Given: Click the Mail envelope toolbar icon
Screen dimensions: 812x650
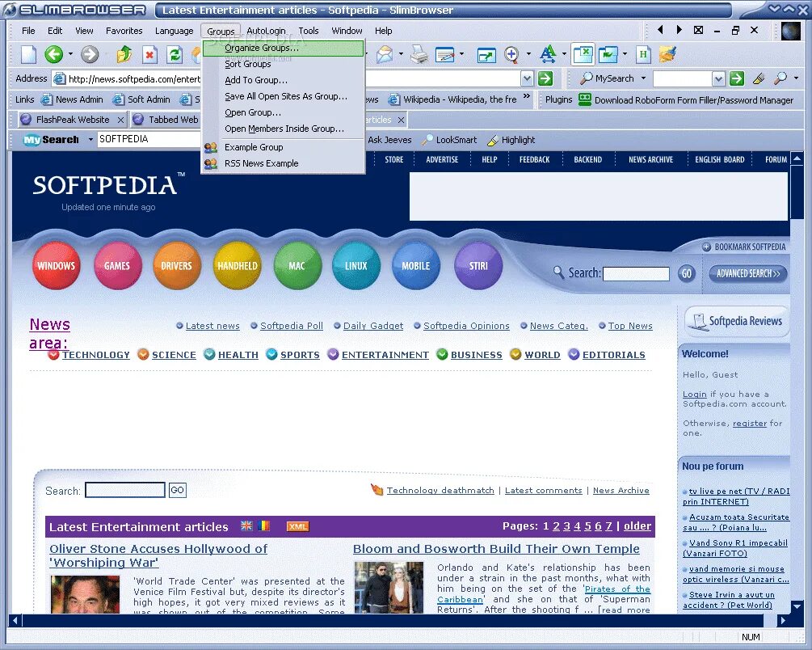Looking at the screenshot, I should tap(385, 54).
